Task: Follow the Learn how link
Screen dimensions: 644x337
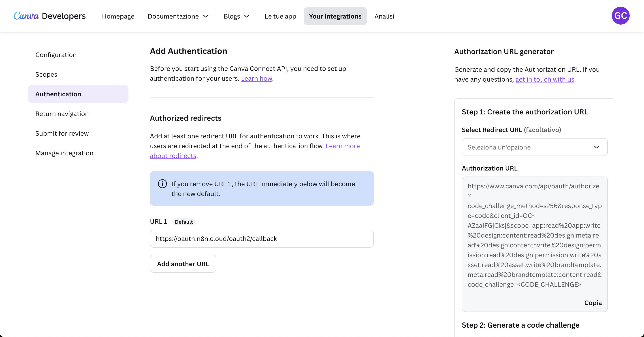Action: (256, 78)
